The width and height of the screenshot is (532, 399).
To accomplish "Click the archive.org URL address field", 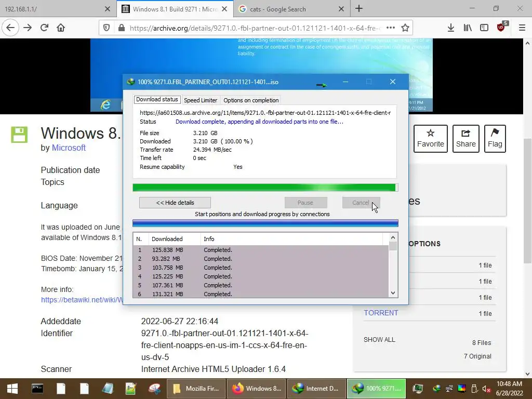I will point(255,28).
